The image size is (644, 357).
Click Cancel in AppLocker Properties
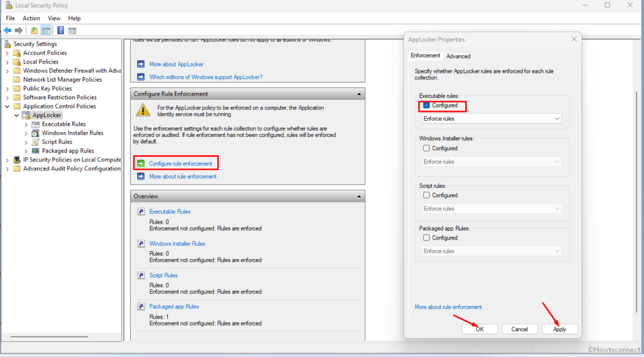tap(519, 329)
